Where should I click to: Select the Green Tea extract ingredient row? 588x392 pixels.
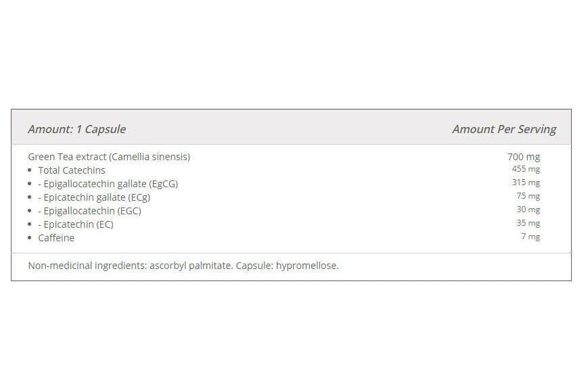click(x=109, y=157)
